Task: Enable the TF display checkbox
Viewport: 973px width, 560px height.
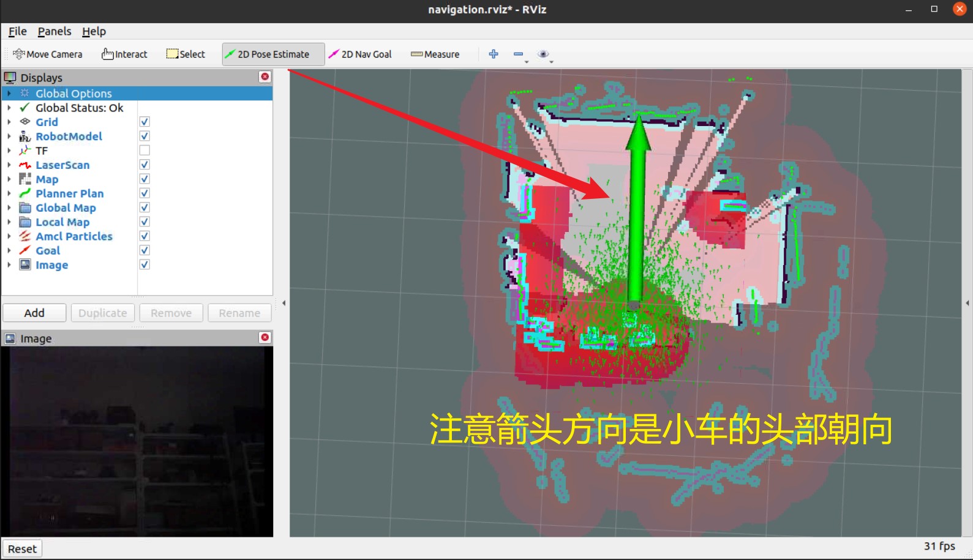Action: coord(145,151)
